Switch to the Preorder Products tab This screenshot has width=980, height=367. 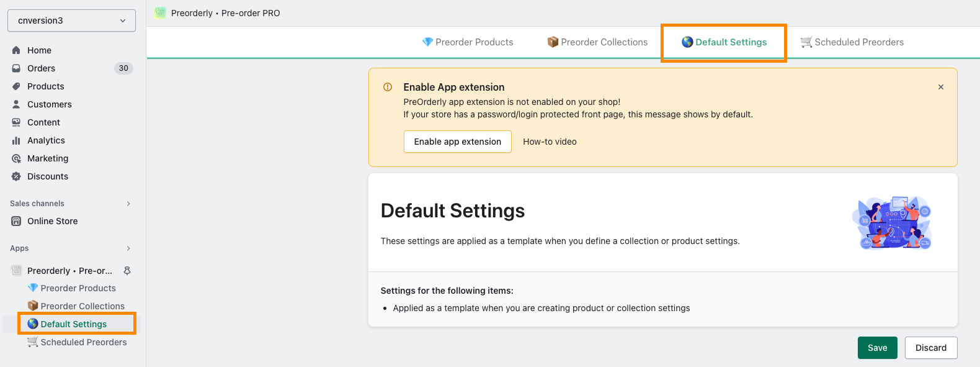pos(468,42)
